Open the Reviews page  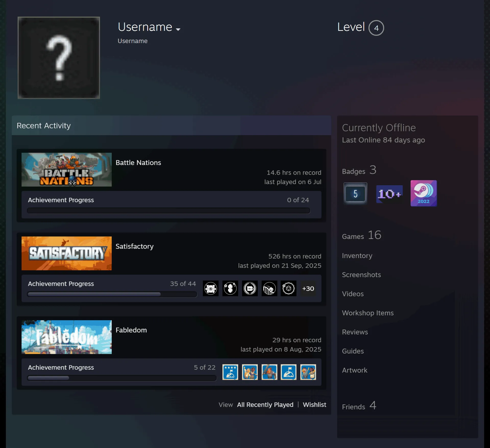pos(355,332)
